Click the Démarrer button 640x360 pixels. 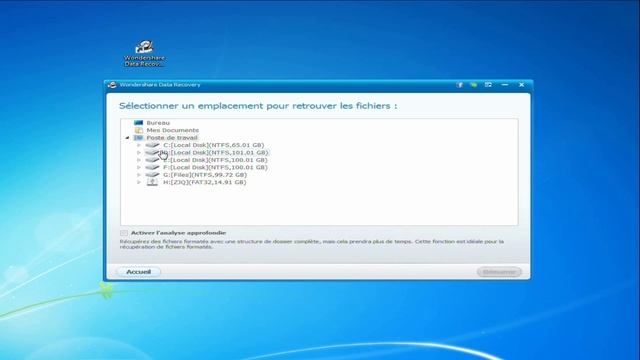499,272
